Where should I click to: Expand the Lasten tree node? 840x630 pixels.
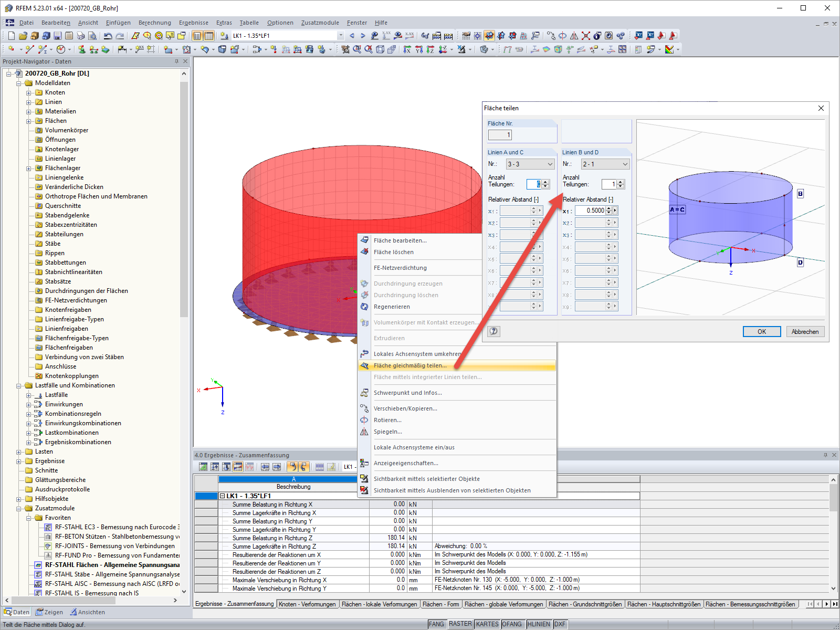pyautogui.click(x=19, y=451)
